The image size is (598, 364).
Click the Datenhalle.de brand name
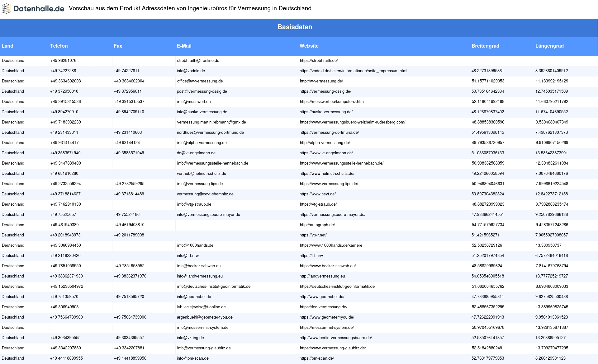[39, 9]
